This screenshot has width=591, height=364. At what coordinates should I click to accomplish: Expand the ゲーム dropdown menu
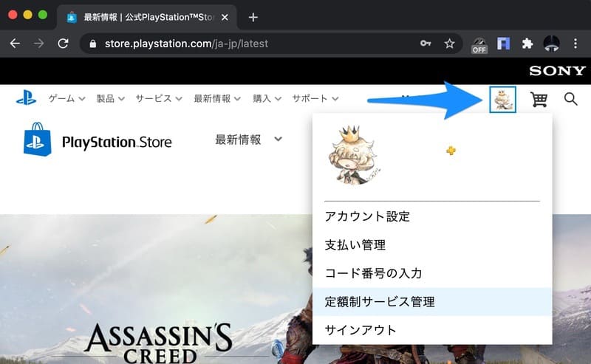pyautogui.click(x=66, y=98)
